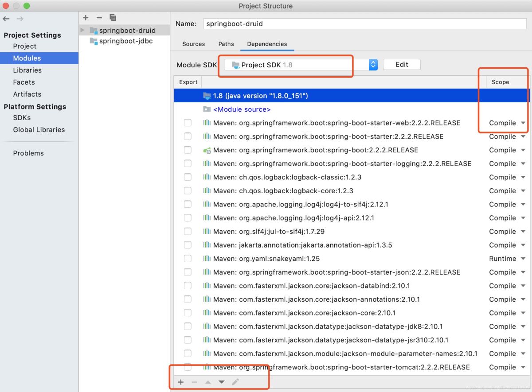Open Module SDK dropdown
The width and height of the screenshot is (532, 392).
tap(301, 65)
